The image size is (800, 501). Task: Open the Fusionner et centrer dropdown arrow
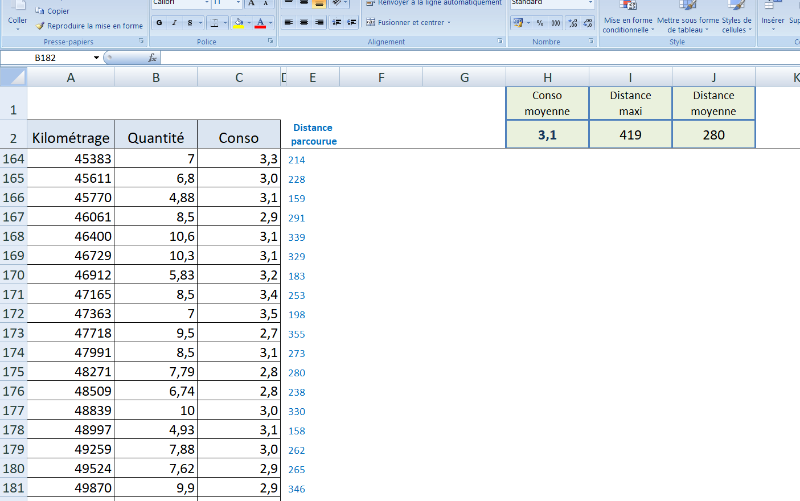448,22
